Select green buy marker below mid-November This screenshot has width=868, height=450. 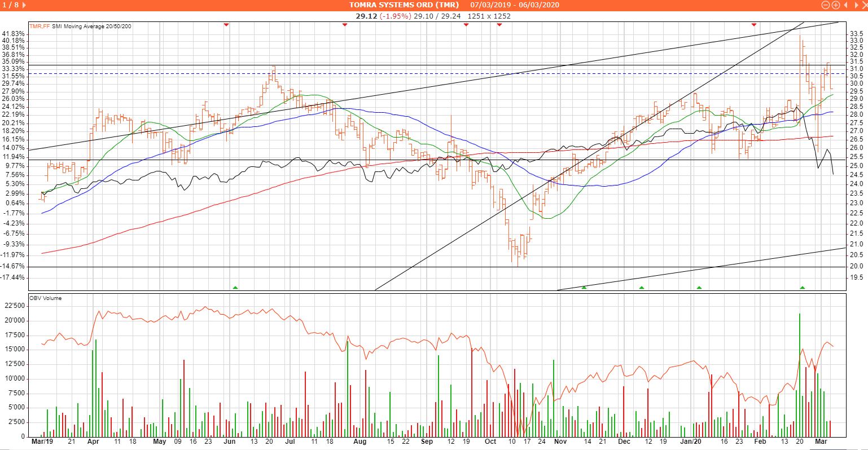pyautogui.click(x=584, y=288)
